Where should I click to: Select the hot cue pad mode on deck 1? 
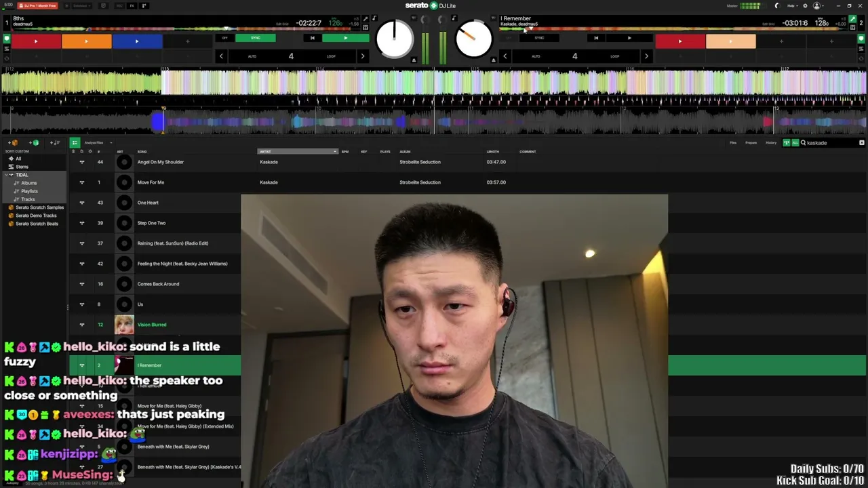7,39
